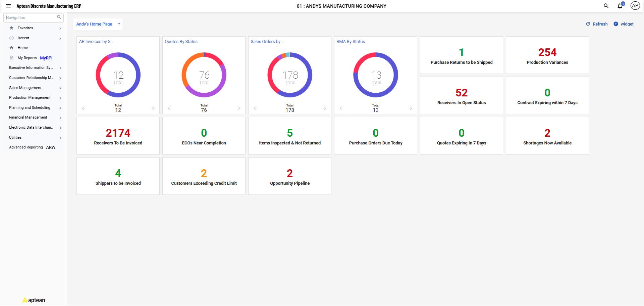The image size is (644, 306).
Task: Expand the Sales Management section
Action: [x=25, y=88]
